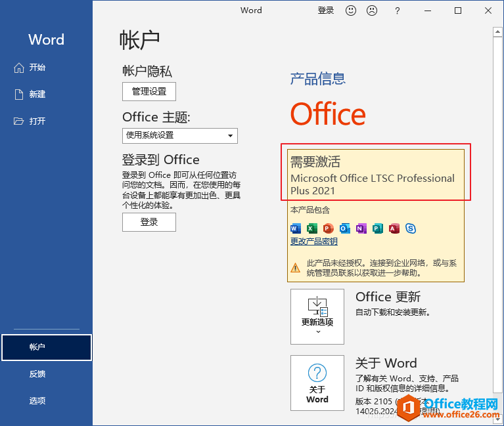Open help with the question mark icon
The width and height of the screenshot is (504, 426).
(x=397, y=11)
